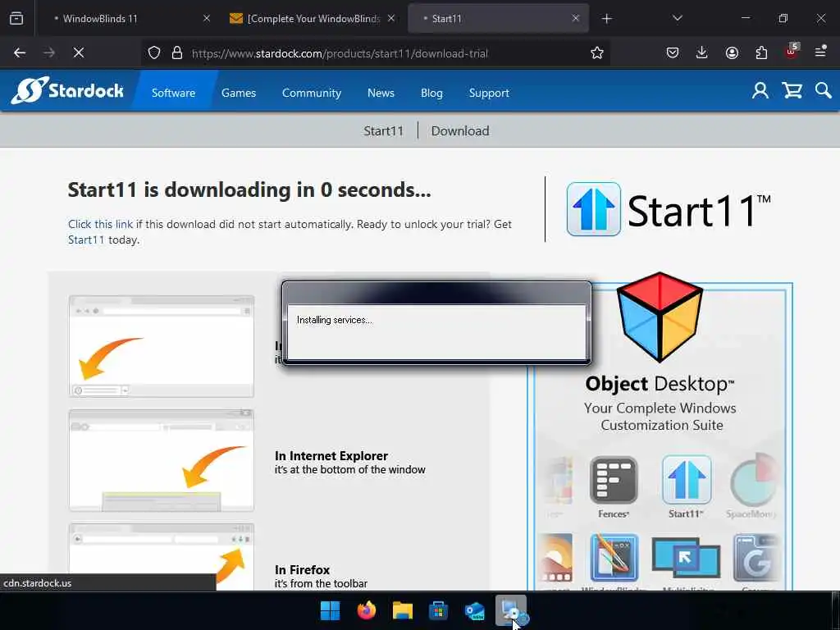Open Firefox View icon in tab bar
The width and height of the screenshot is (840, 630).
coord(16,18)
